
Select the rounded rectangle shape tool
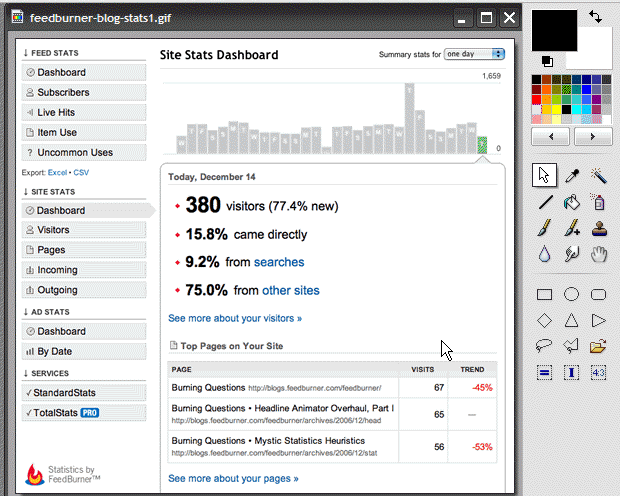[x=598, y=294]
